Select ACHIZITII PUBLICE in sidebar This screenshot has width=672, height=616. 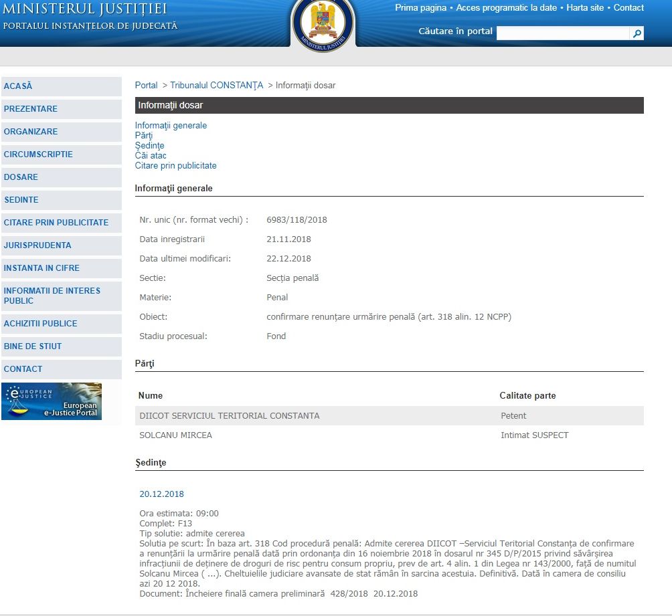(x=40, y=324)
